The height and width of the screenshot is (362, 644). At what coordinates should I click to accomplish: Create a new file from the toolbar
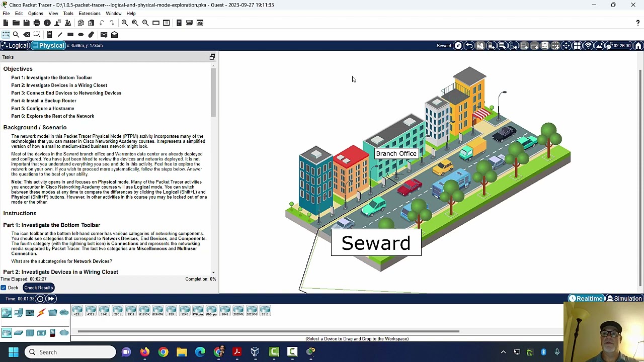6,23
